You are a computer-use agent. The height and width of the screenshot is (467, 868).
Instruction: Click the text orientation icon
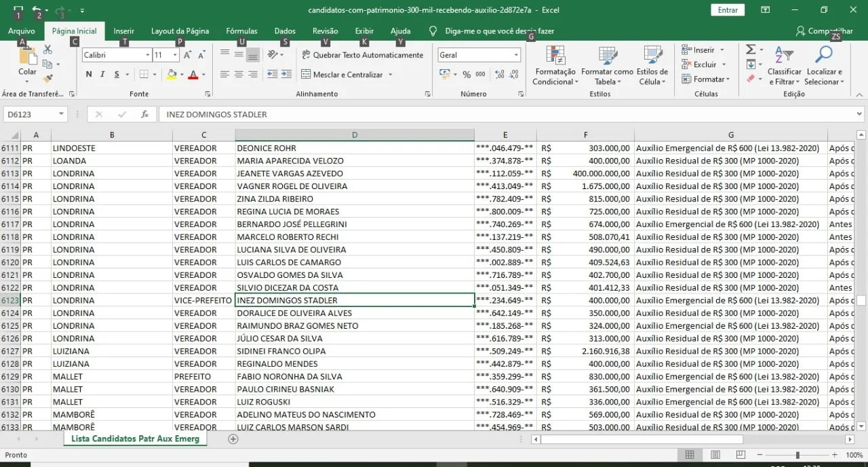pos(273,55)
